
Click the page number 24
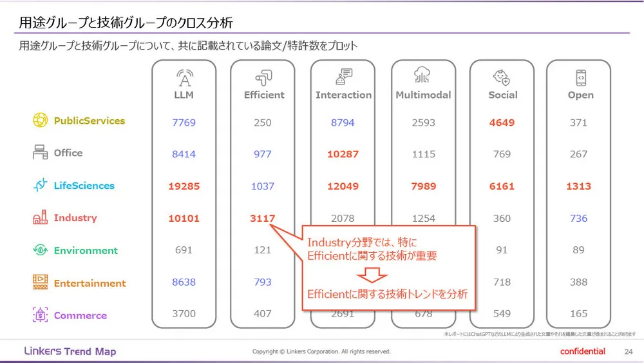coord(629,351)
